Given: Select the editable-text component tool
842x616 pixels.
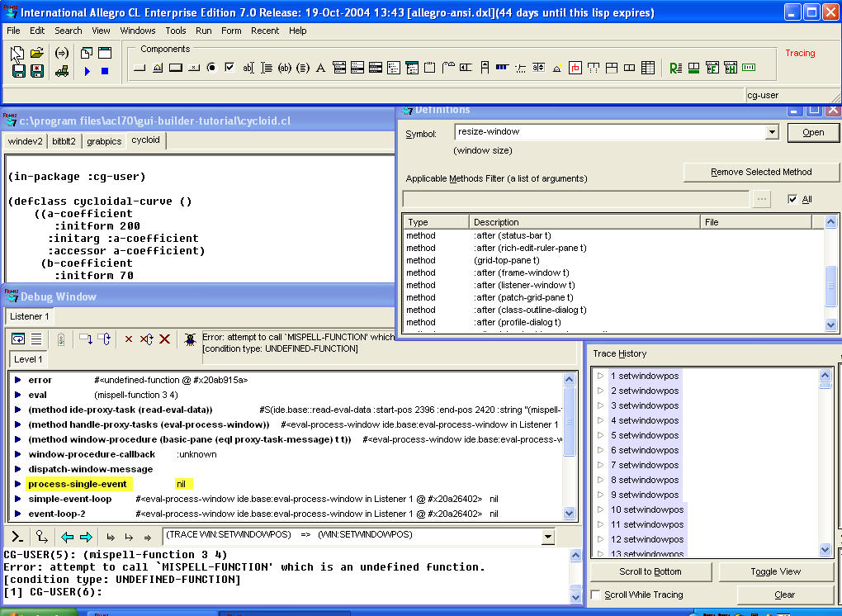Looking at the screenshot, I should click(x=249, y=68).
